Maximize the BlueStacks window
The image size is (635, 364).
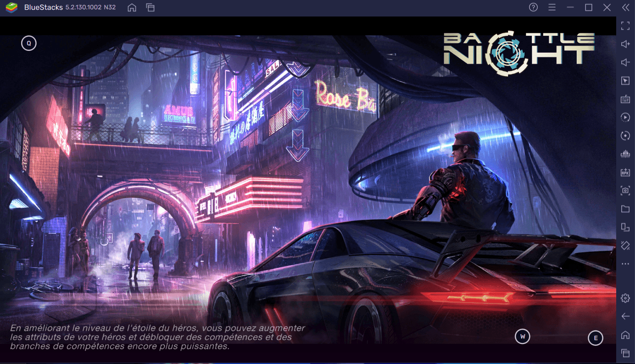589,7
